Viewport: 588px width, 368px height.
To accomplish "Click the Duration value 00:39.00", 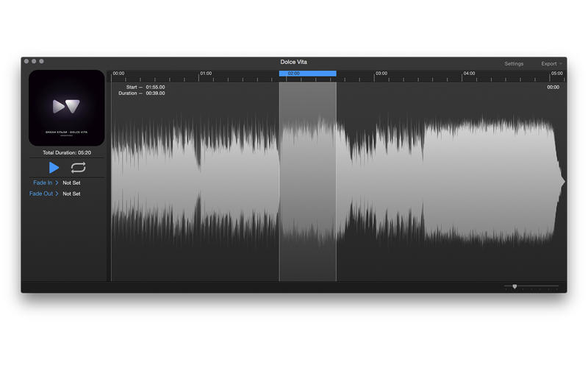I will point(155,93).
